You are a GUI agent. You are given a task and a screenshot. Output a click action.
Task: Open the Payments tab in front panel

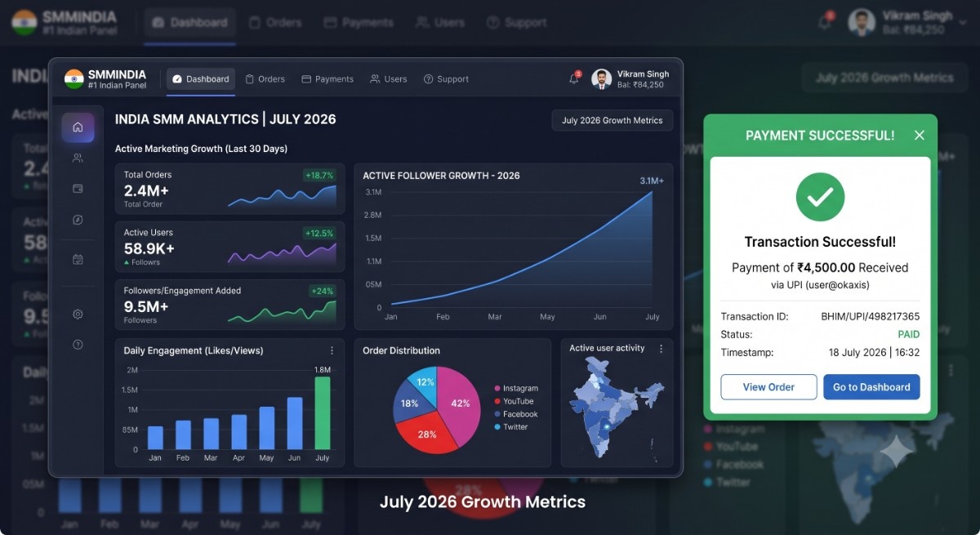click(327, 79)
